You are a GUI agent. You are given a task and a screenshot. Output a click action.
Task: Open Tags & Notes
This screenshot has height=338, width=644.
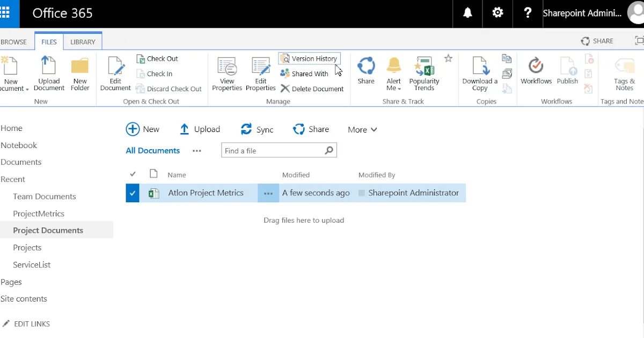pyautogui.click(x=624, y=74)
